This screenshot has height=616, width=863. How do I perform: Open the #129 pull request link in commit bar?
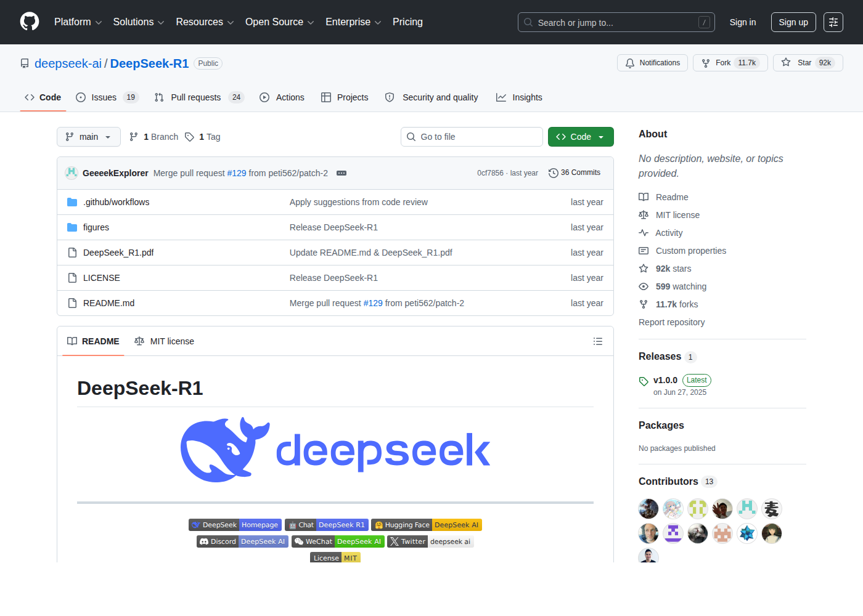(237, 173)
